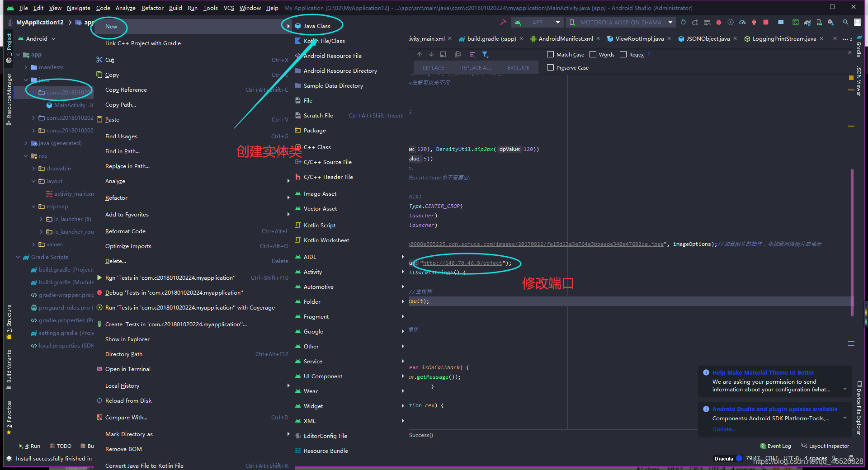Expand the notification about Material Theme UI
This screenshot has width=868, height=470.
tap(844, 389)
